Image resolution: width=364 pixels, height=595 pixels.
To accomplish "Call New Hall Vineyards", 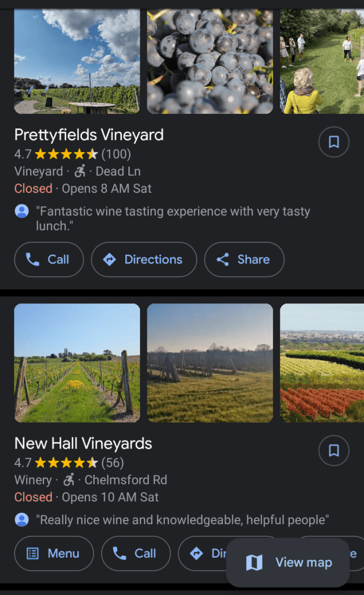I will (x=135, y=554).
